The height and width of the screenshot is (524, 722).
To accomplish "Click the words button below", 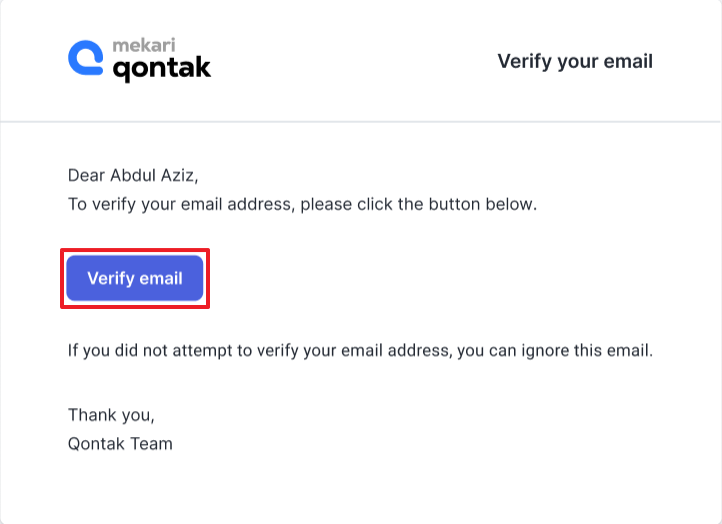I will (x=482, y=204).
